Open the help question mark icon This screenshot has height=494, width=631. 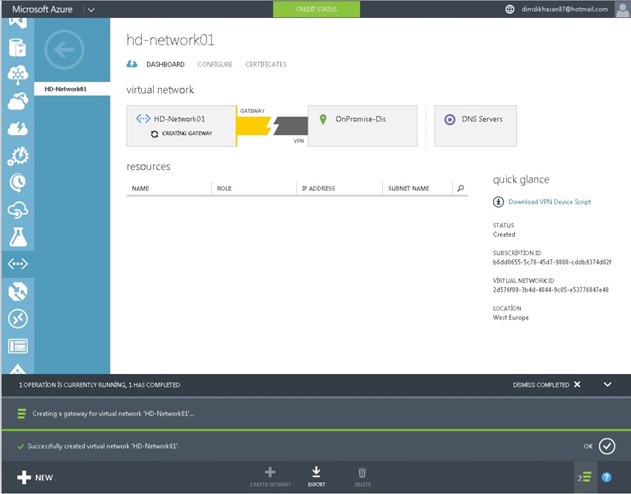click(x=606, y=478)
